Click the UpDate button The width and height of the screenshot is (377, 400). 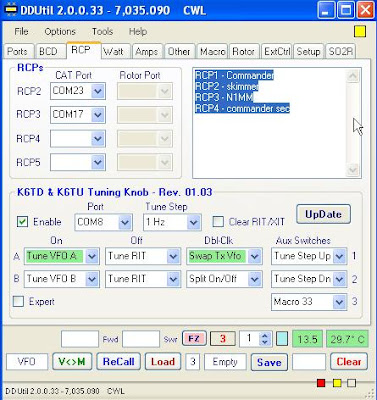coord(323,214)
